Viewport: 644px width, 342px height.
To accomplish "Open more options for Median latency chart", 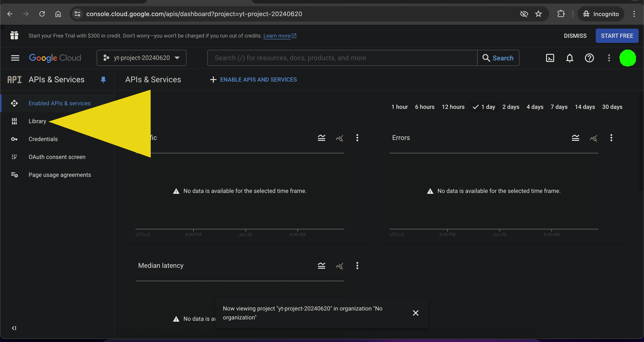I will (x=357, y=266).
